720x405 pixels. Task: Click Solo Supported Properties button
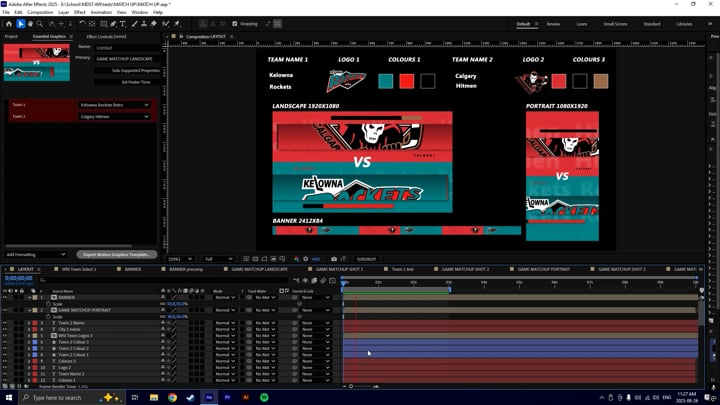point(128,71)
